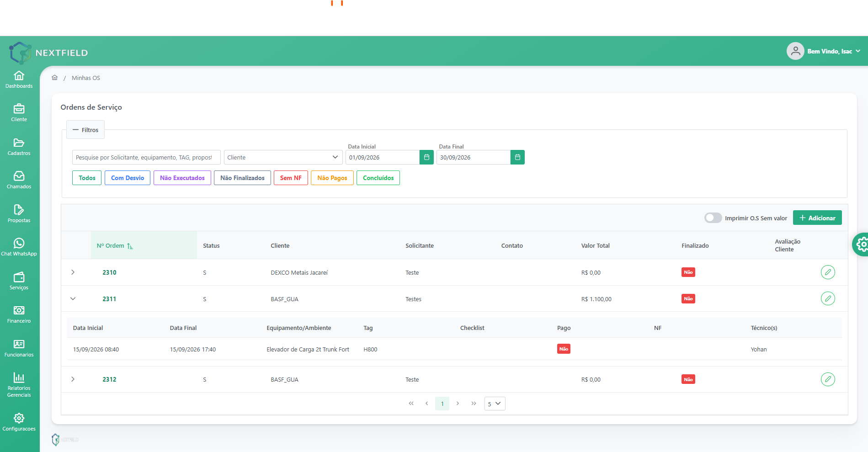Expand the row for order 2310
The height and width of the screenshot is (452, 868).
[73, 272]
